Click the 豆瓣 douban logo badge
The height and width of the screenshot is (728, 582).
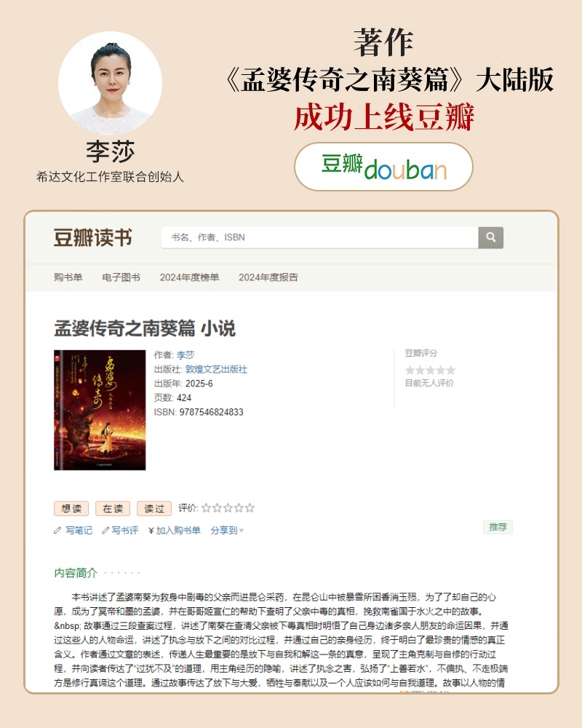pyautogui.click(x=383, y=167)
